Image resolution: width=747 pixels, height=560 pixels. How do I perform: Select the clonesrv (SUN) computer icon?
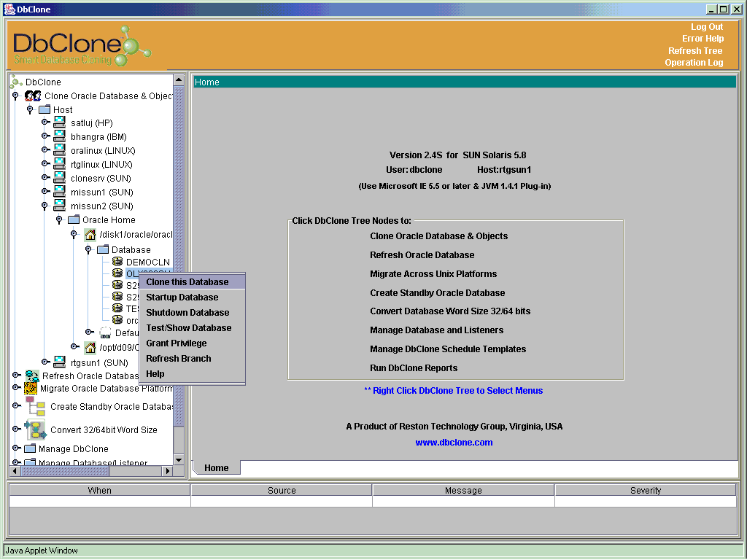(x=60, y=178)
